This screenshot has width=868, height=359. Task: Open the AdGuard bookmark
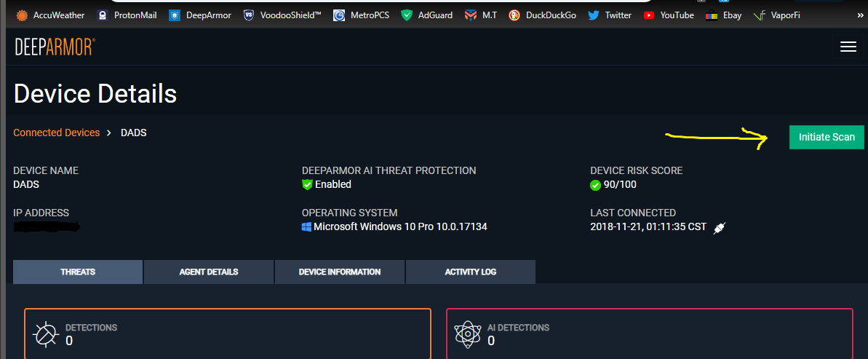427,15
